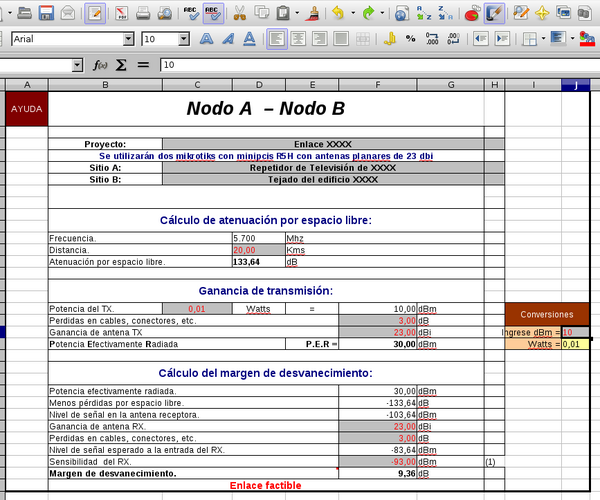This screenshot has height=500, width=600.
Task: Click the Merge Cells icon
Action: pyautogui.click(x=362, y=39)
